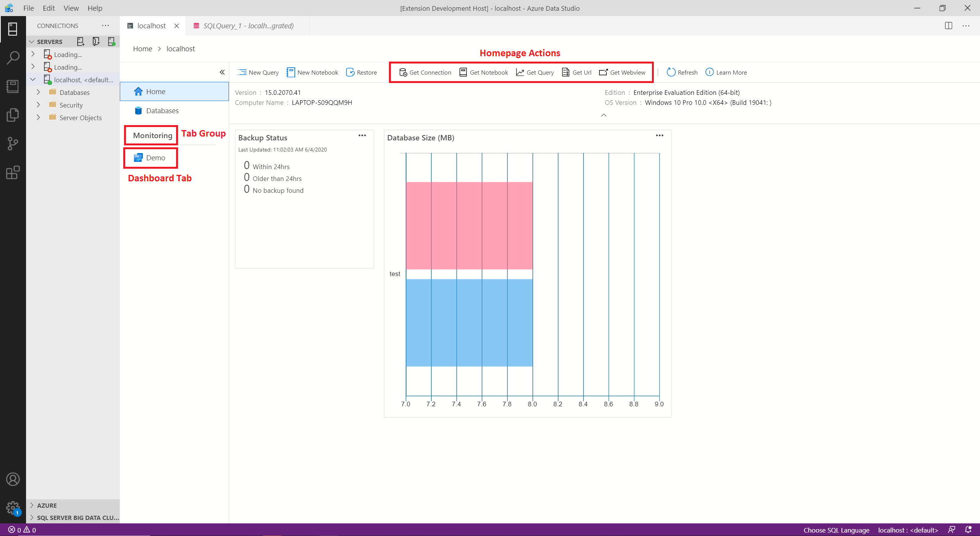Open the Notebooks view in activity bar
The image size is (980, 536).
13,86
